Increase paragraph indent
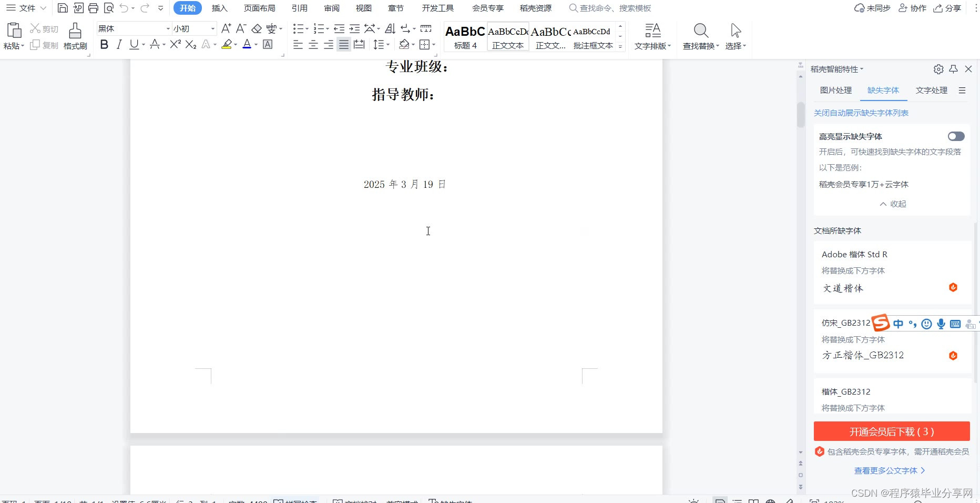980x503 pixels. tap(354, 28)
